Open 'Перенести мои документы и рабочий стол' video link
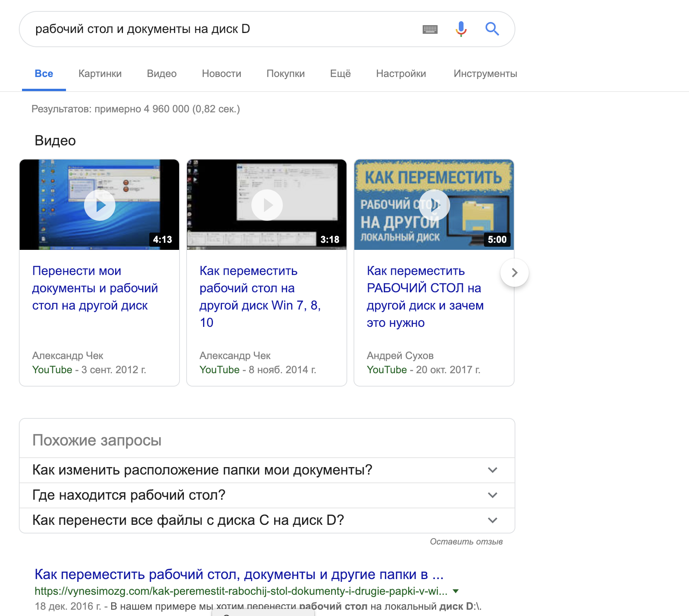Viewport: 689px width, 616px height. (x=95, y=288)
